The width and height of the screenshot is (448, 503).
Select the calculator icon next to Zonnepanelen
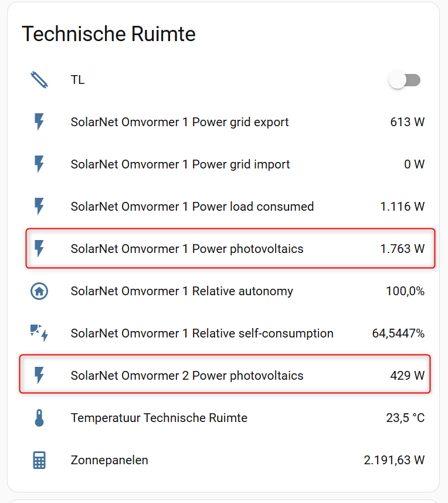(39, 460)
